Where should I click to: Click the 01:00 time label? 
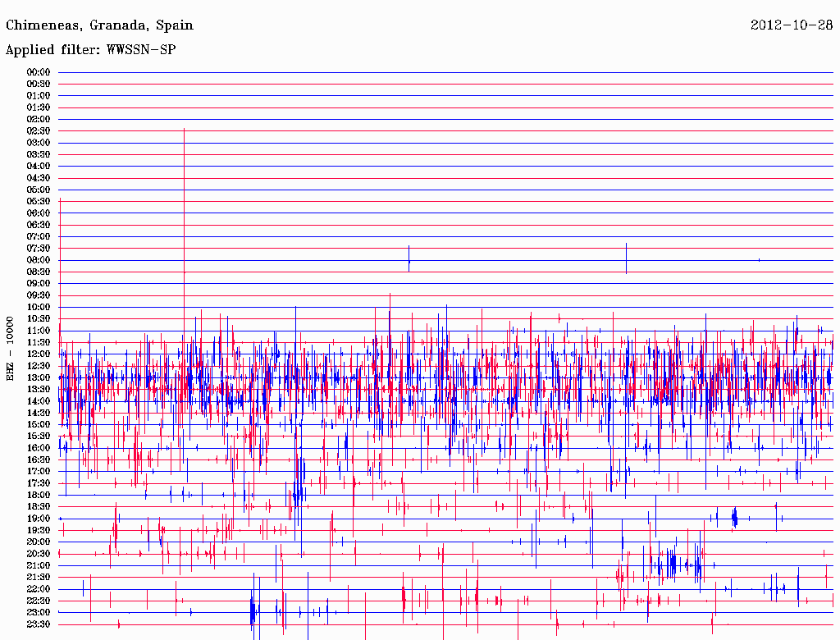click(39, 96)
